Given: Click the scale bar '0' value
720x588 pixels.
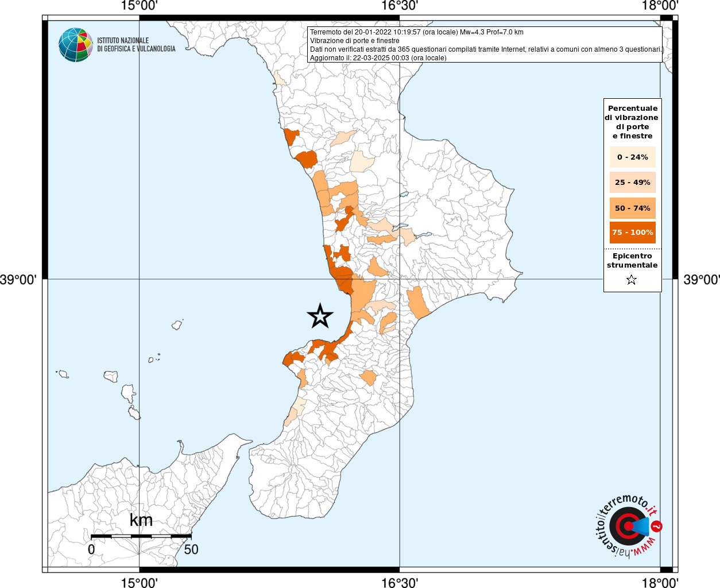Looking at the screenshot, I should (91, 550).
